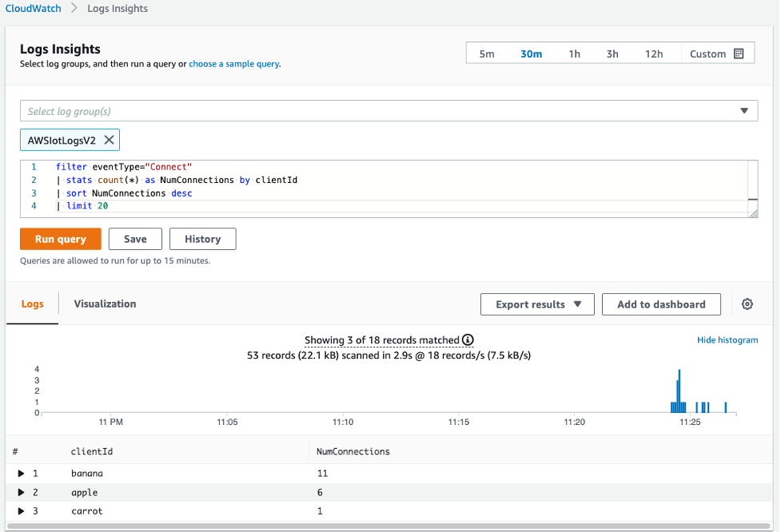
Task: Expand record row 1 for banana
Action: click(22, 473)
